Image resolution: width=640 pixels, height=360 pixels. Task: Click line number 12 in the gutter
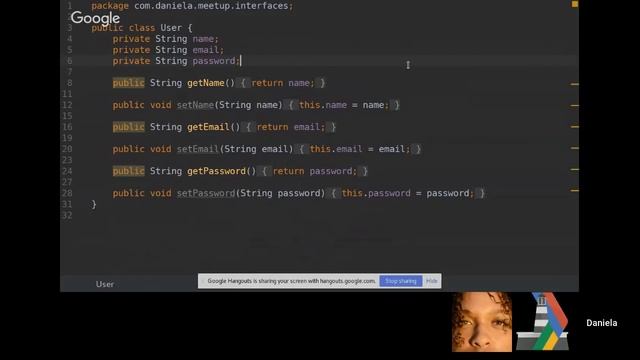coord(67,105)
